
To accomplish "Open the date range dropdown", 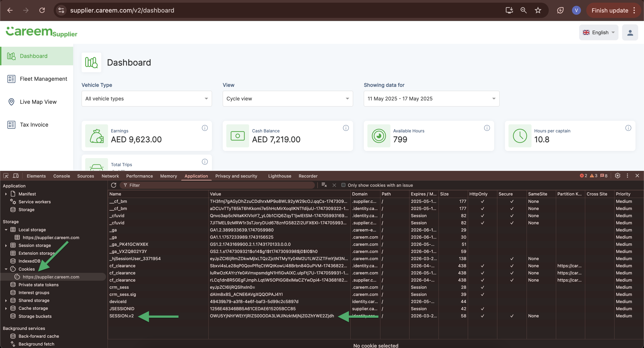I will point(431,98).
